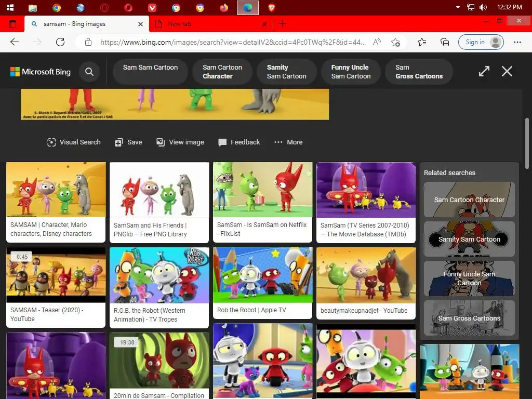Add this page to favorites
This screenshot has height=399, width=532.
click(x=395, y=42)
